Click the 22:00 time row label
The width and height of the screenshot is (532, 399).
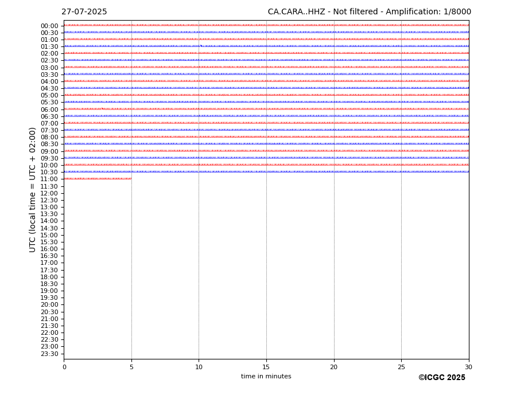coord(49,333)
